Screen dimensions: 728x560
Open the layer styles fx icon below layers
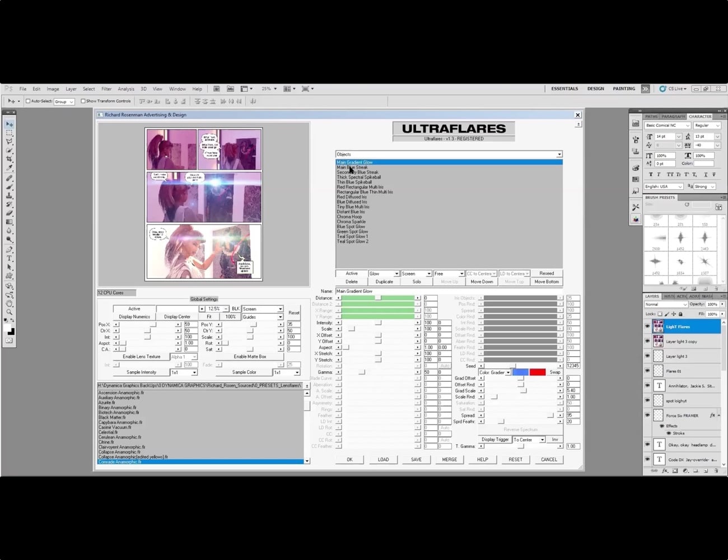click(665, 471)
